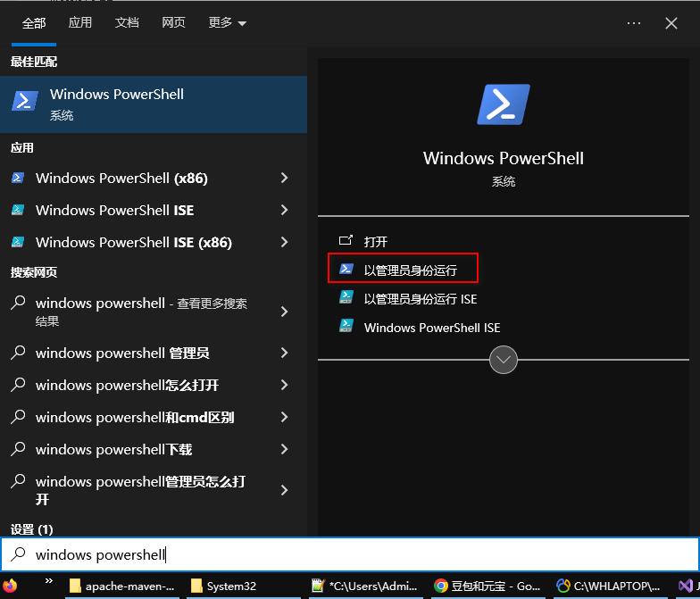This screenshot has height=599, width=700.
Task: Switch to the 文档 tab
Action: coord(127,22)
